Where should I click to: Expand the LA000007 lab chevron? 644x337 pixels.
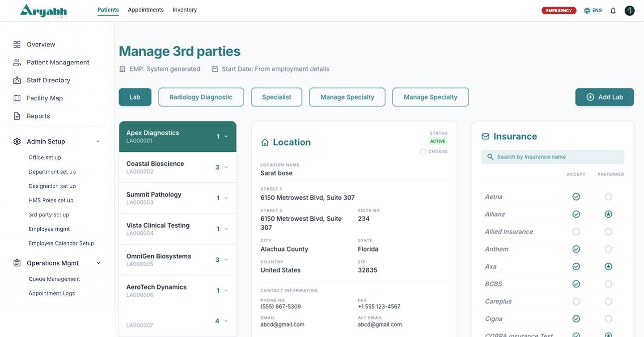click(226, 321)
